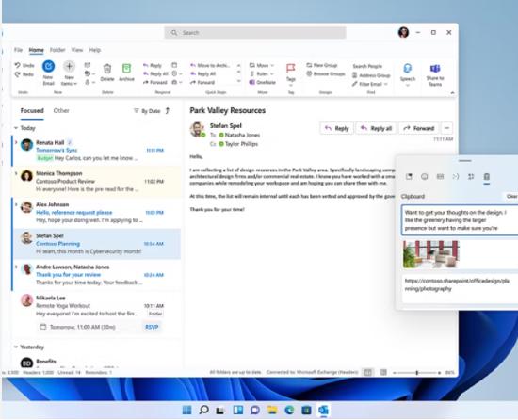Open the View ribbon tab
Screen dimensions: 518x420
click(77, 50)
